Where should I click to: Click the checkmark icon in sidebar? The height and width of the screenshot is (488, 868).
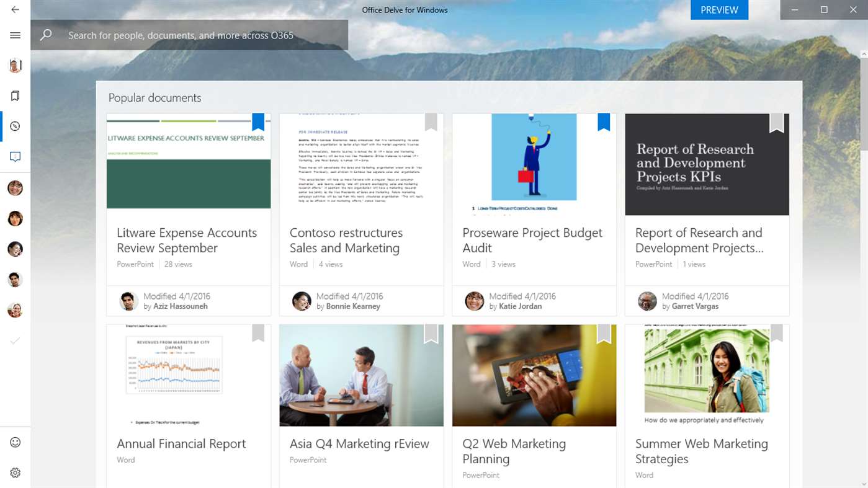[15, 340]
